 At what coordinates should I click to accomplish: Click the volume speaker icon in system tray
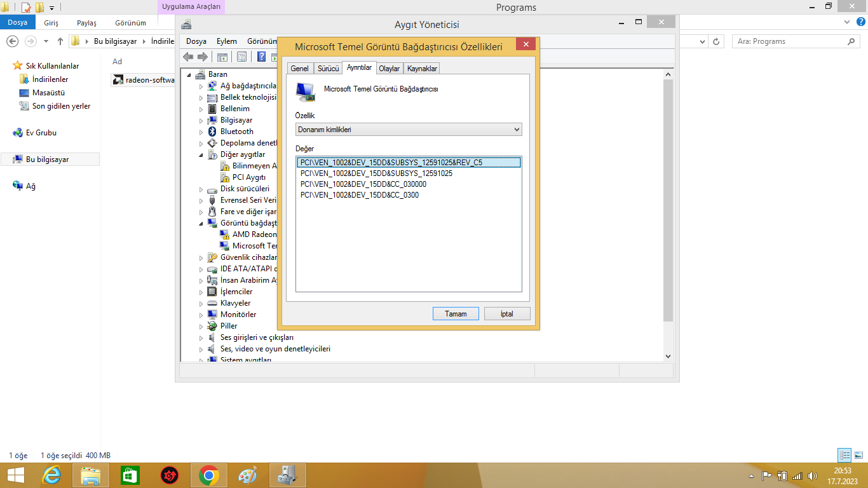[x=812, y=476]
